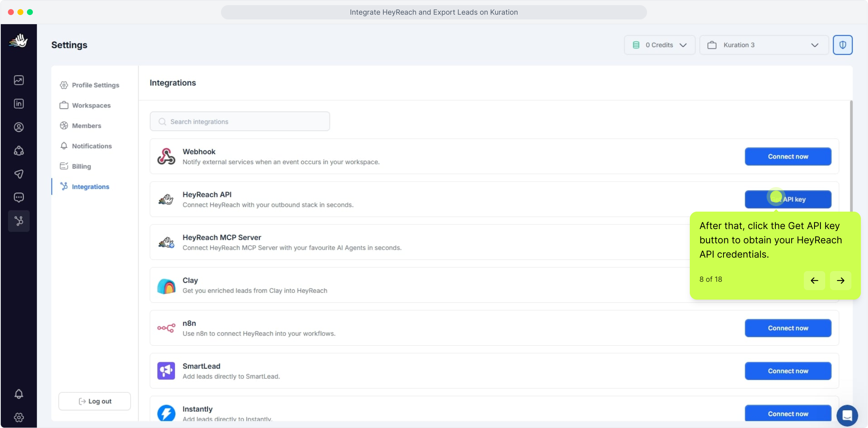Go to previous tutorial step arrow
Image resolution: width=868 pixels, height=428 pixels.
814,281
